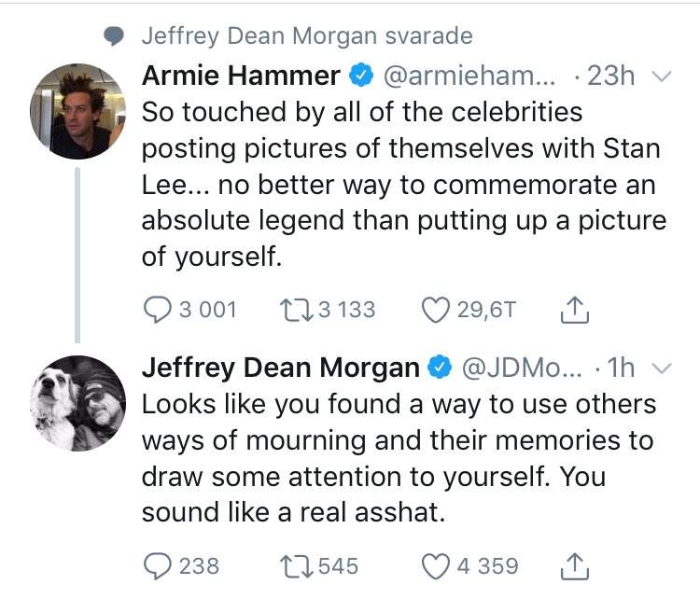Share Jeffrey Dean Morgan's reply
700x598 pixels.
pos(575,565)
